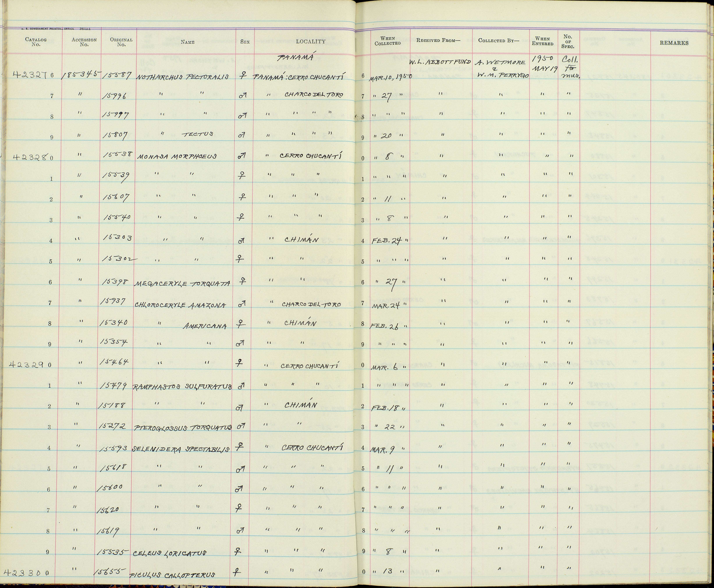Click the 'Remarks' column header
The width and height of the screenshot is (714, 588).
pyautogui.click(x=674, y=43)
